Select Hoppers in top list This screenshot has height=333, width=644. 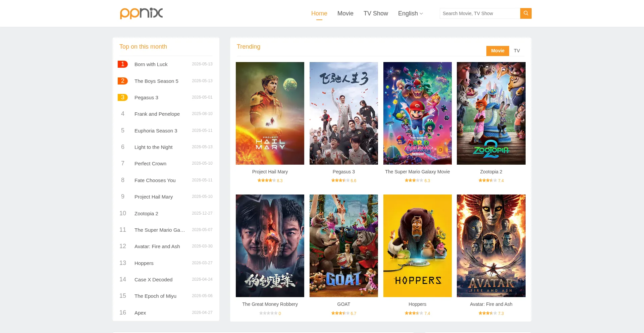click(144, 263)
